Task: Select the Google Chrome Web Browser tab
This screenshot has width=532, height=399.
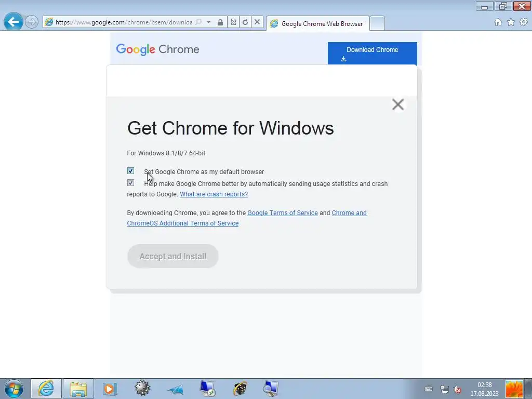Action: [x=317, y=23]
